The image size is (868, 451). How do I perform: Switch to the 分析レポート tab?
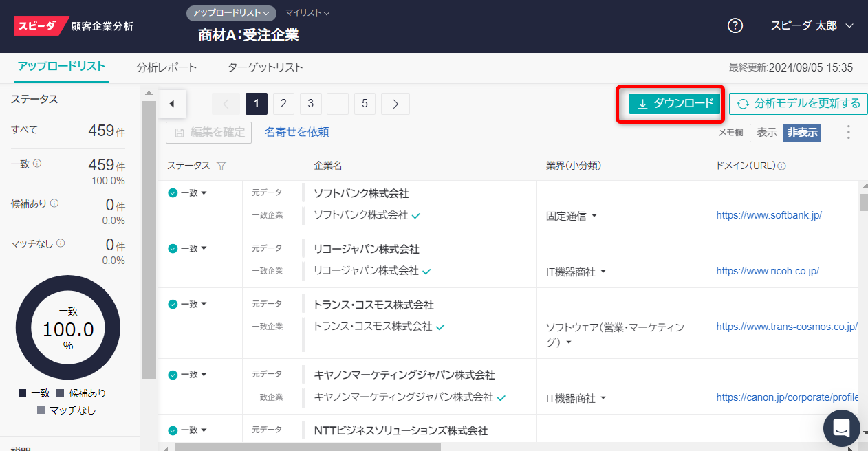coord(166,67)
